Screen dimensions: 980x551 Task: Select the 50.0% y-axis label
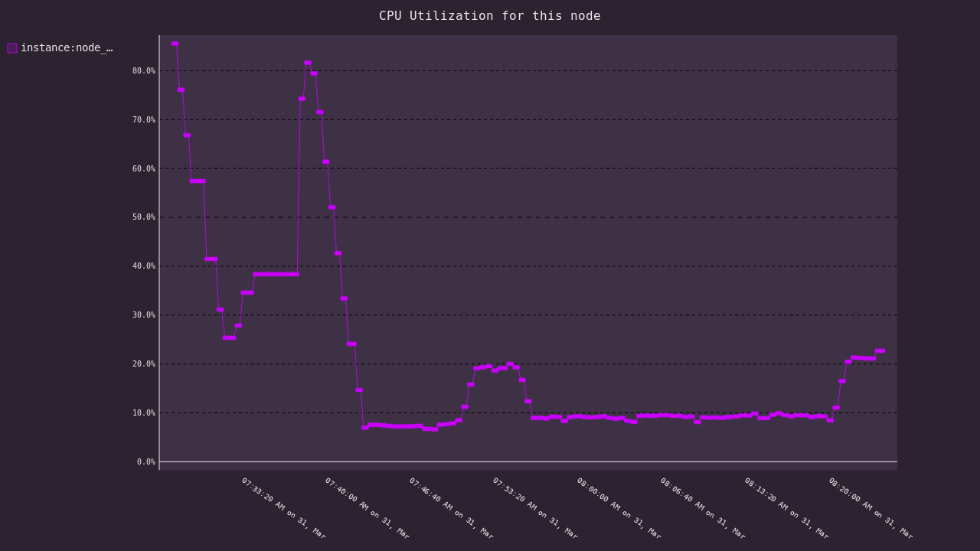[x=144, y=217]
